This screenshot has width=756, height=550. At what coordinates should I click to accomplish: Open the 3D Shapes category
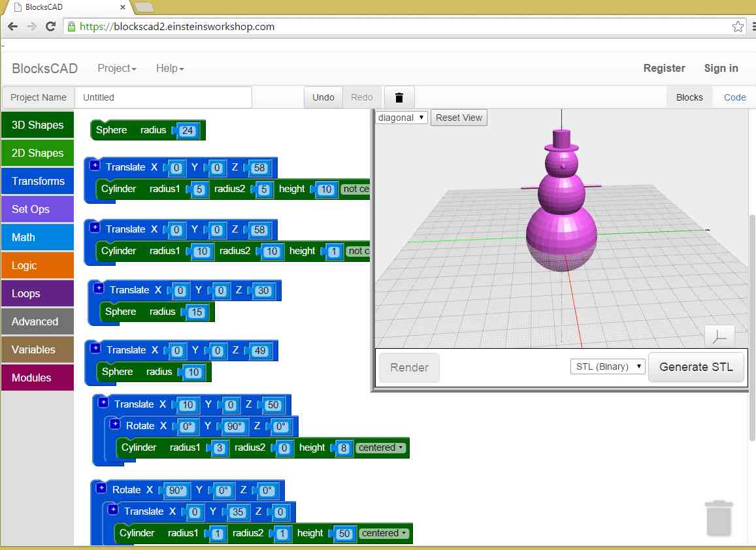[x=37, y=125]
